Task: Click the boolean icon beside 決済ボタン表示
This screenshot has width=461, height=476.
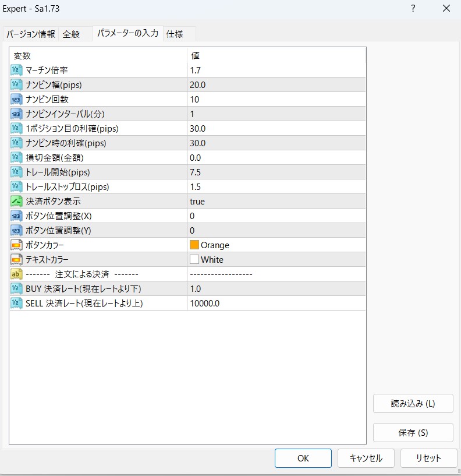Action: [x=16, y=201]
